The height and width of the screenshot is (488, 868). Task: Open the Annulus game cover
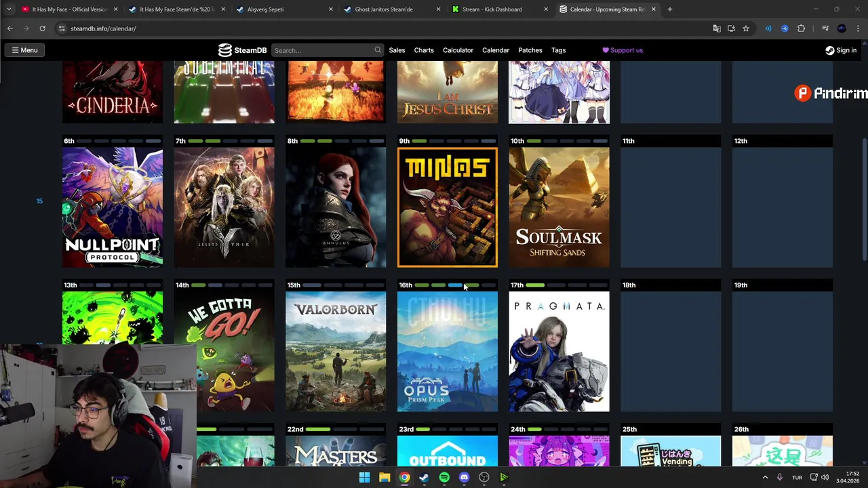click(336, 207)
